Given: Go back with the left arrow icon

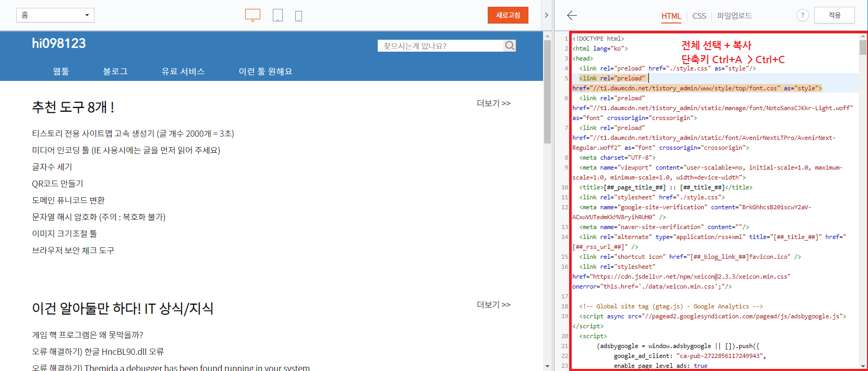Looking at the screenshot, I should coord(572,15).
